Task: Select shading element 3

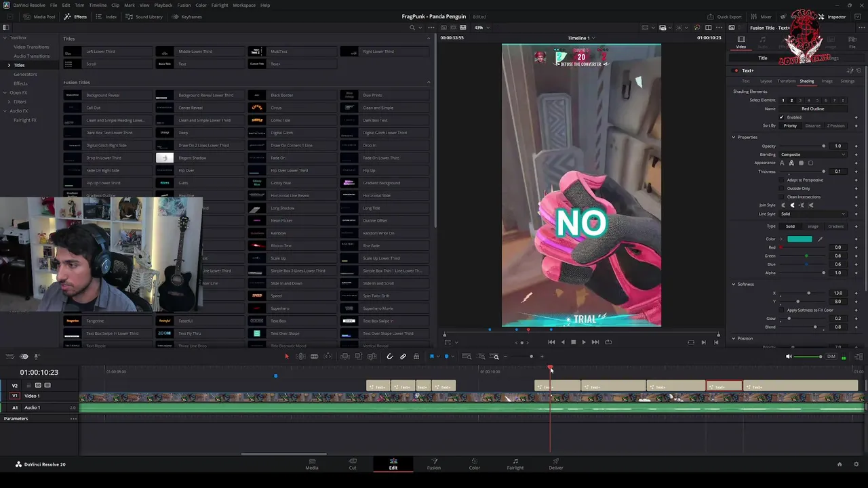Action: pyautogui.click(x=800, y=100)
